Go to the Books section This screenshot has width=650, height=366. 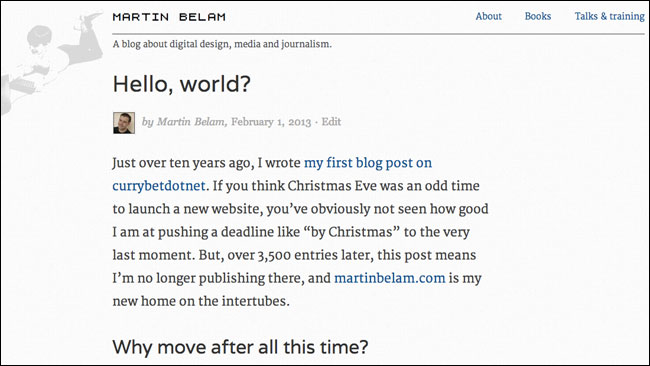tap(538, 16)
